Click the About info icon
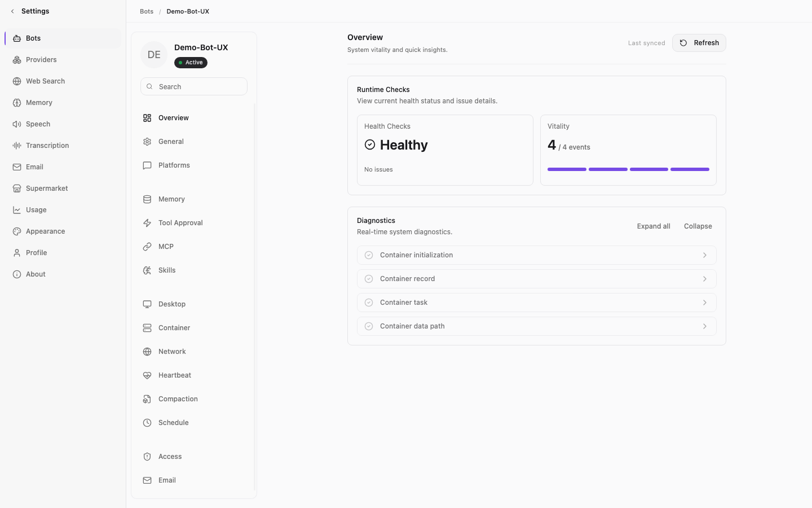This screenshot has height=508, width=812. (x=17, y=274)
